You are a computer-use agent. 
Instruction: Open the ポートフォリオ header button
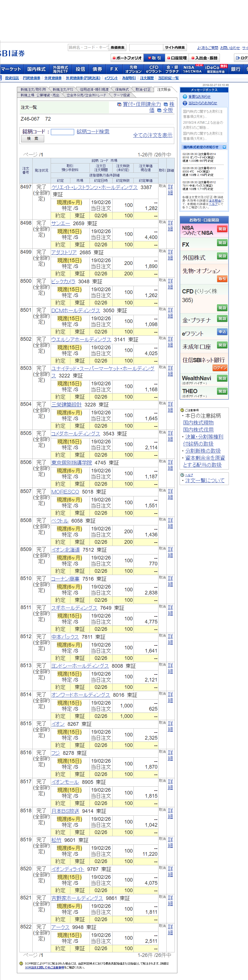click(x=127, y=58)
